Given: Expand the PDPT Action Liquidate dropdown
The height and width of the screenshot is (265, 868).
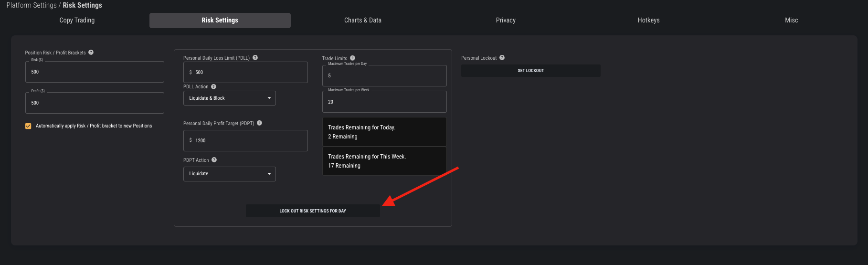Looking at the screenshot, I should pyautogui.click(x=229, y=174).
